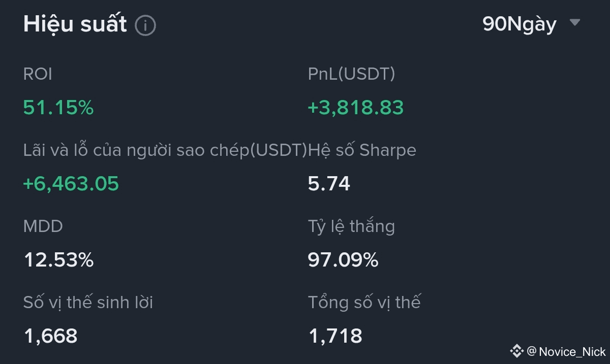Click the Lãi và lỗ của người sao chép label

click(x=165, y=150)
